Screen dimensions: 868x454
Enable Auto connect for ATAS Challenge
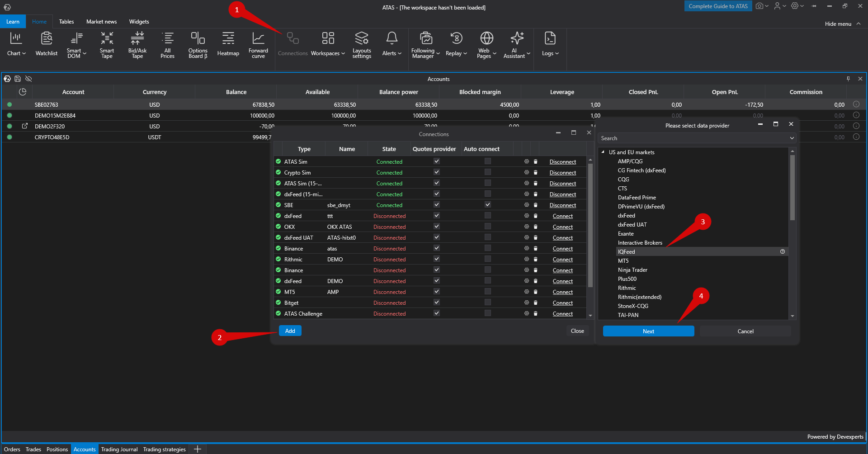point(488,313)
